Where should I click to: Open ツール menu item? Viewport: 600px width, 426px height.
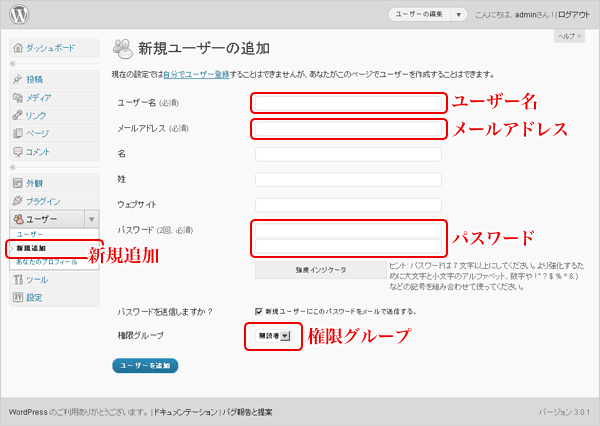point(37,280)
